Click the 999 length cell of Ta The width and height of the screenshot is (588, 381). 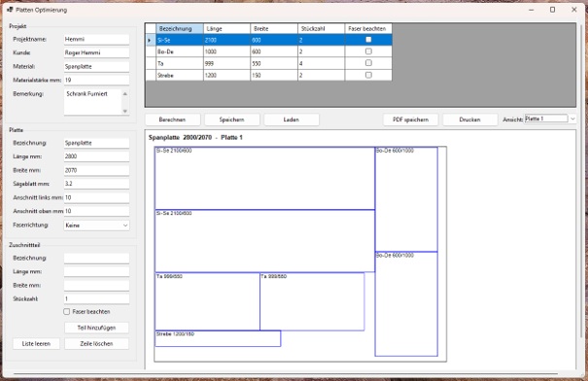pos(226,63)
